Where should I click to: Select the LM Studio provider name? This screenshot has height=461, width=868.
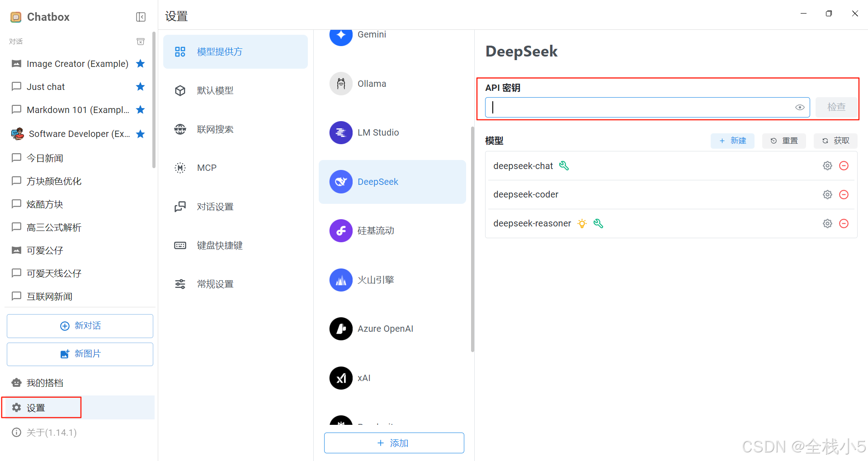tap(378, 132)
